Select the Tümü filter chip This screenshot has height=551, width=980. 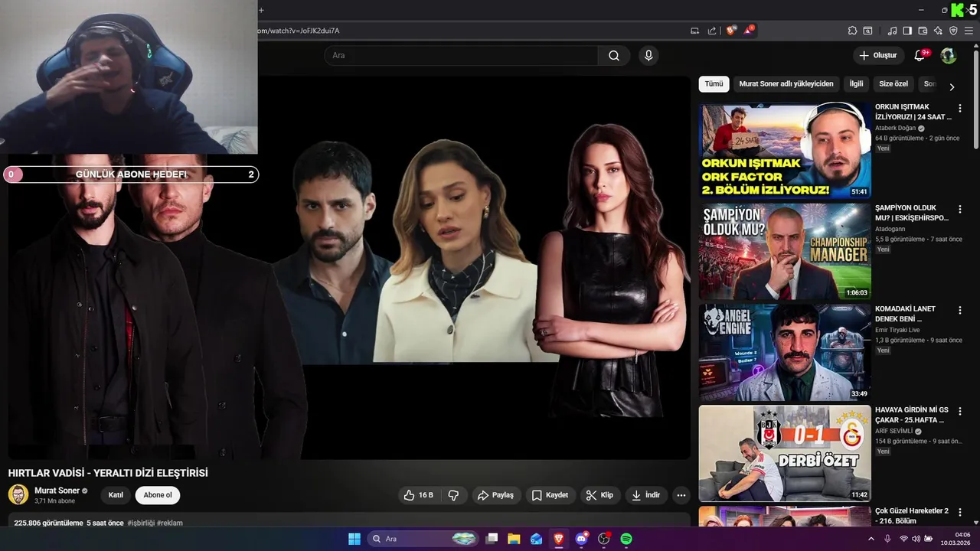click(x=714, y=84)
